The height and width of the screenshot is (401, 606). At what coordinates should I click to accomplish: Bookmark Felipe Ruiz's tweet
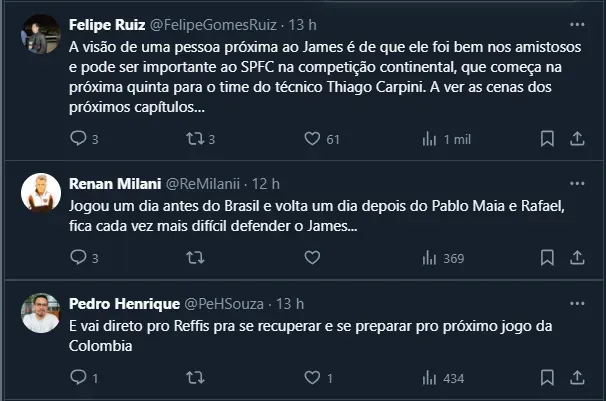[548, 139]
